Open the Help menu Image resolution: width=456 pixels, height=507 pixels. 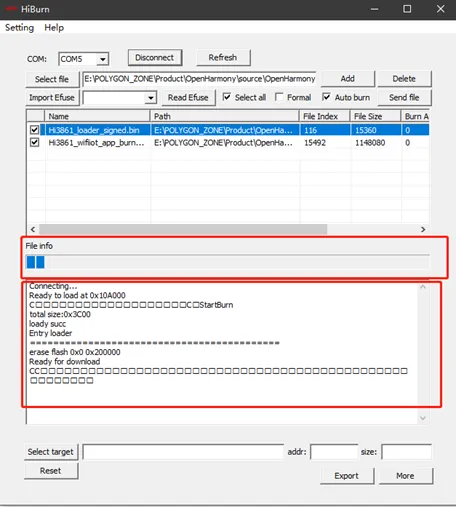pos(54,28)
